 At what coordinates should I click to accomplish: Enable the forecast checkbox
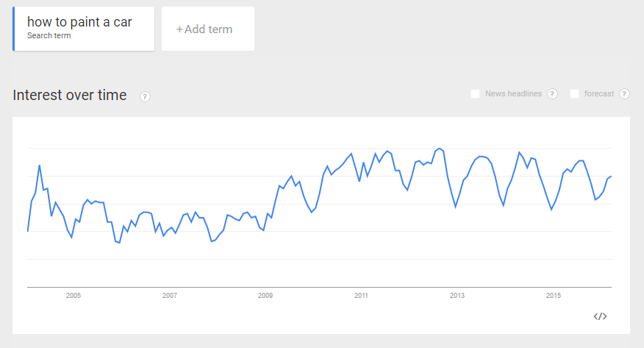[x=575, y=93]
